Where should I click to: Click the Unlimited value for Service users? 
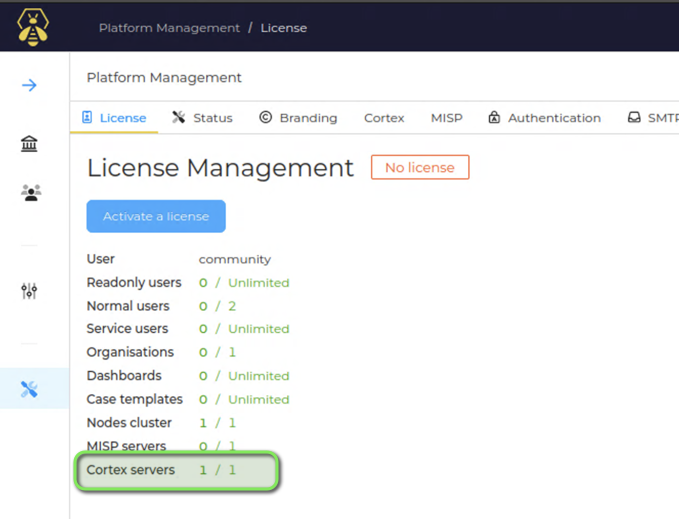pyautogui.click(x=259, y=329)
